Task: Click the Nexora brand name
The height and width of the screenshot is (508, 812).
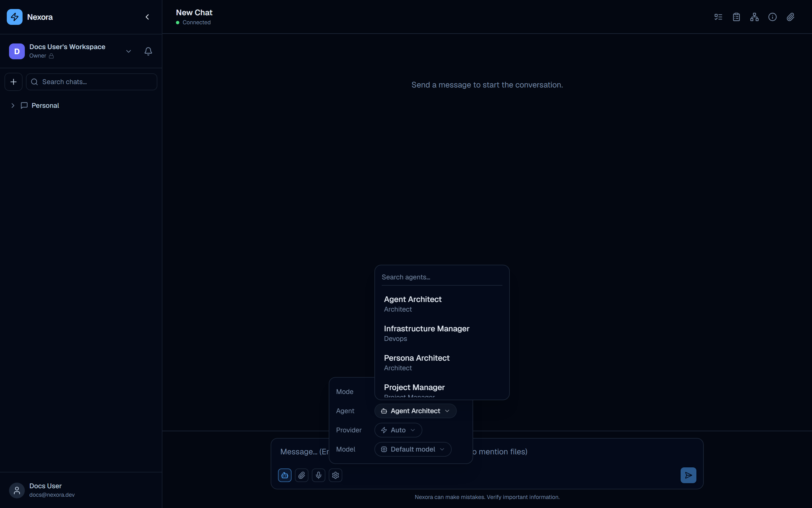Action: (39, 17)
